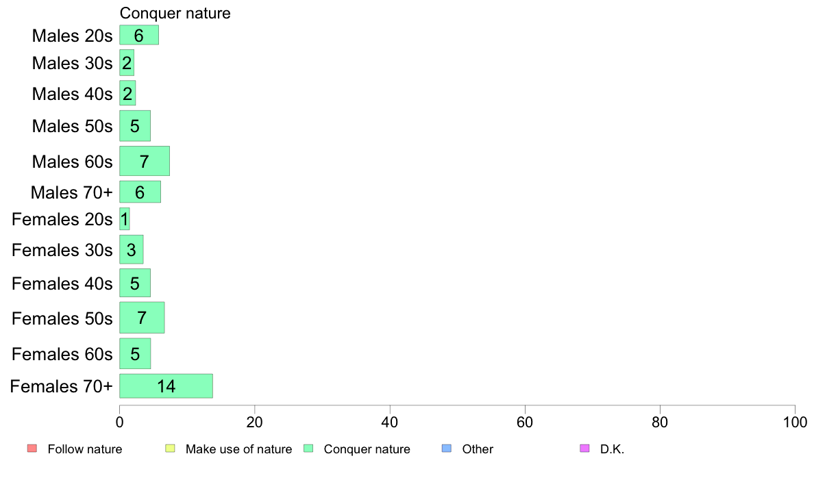Select the Females 20s bar showing 1
This screenshot has height=504, width=814.
tap(125, 219)
